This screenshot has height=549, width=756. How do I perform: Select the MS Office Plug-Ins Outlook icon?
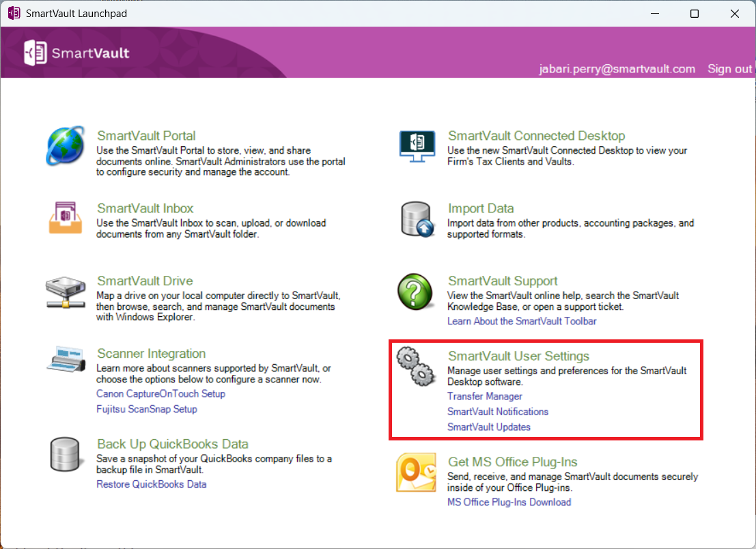416,473
